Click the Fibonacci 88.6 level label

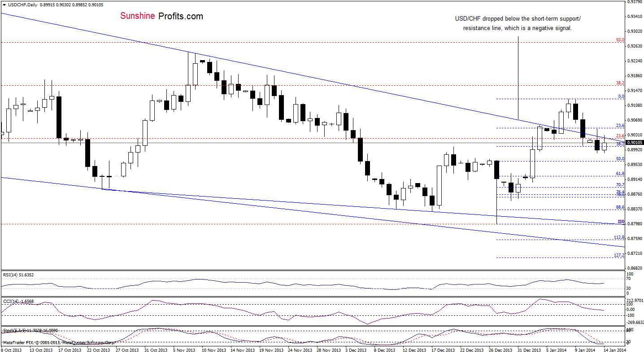point(620,207)
